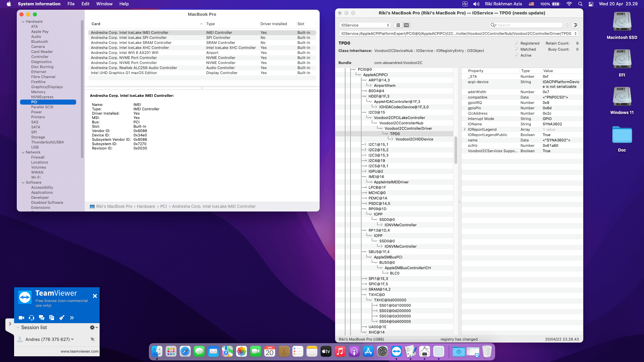This screenshot has width=644, height=362.
Task: Select USB in the Hardware sidebar
Action: pyautogui.click(x=35, y=147)
